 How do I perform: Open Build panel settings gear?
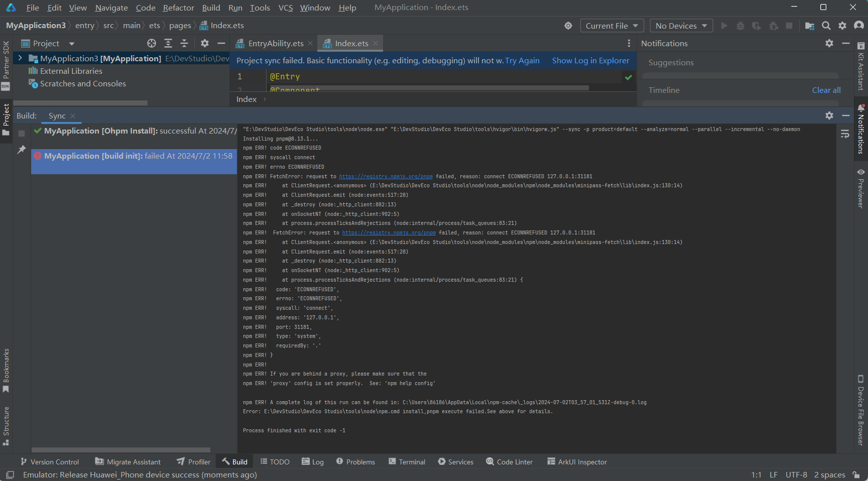coord(829,115)
